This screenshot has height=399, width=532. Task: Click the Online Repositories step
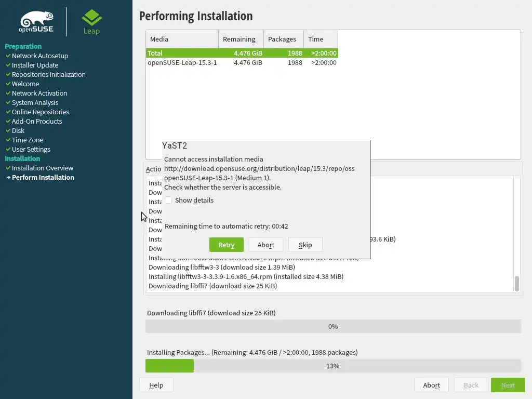pos(41,112)
